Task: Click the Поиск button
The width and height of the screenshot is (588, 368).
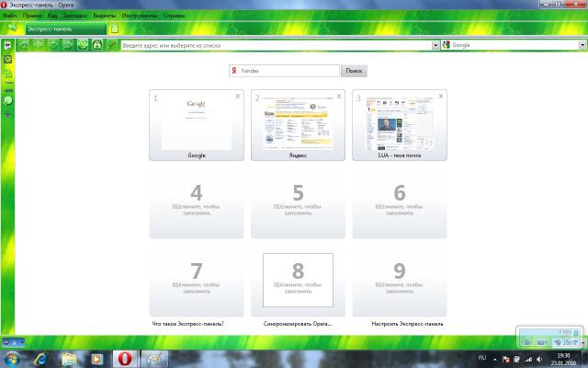Action: [354, 71]
